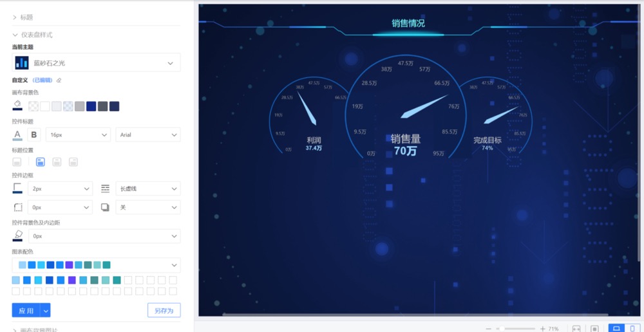Click the last teal chart color swatch
The image size is (644, 332).
tap(117, 280)
